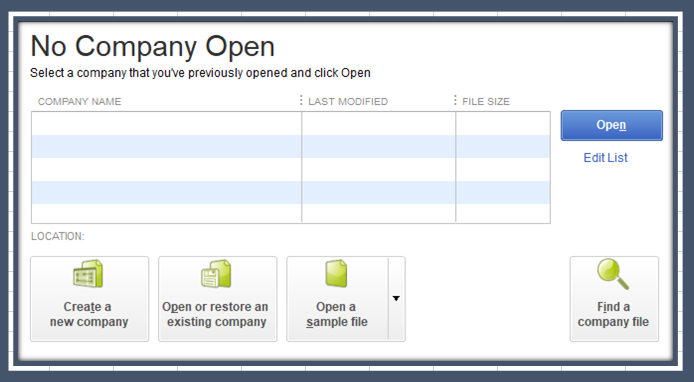Click the Create a new company icon
Viewport: 694px width, 382px height.
pos(88,274)
